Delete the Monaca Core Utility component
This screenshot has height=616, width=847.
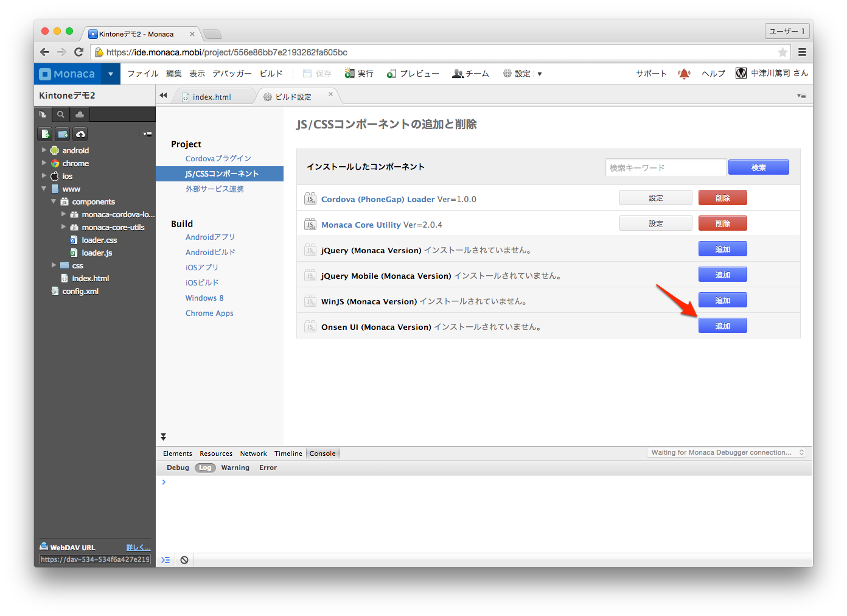722,224
